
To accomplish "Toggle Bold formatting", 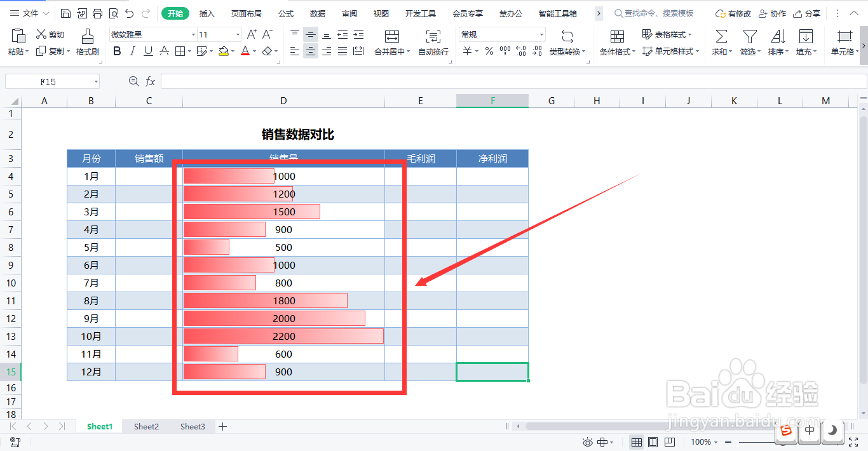I will pyautogui.click(x=117, y=51).
